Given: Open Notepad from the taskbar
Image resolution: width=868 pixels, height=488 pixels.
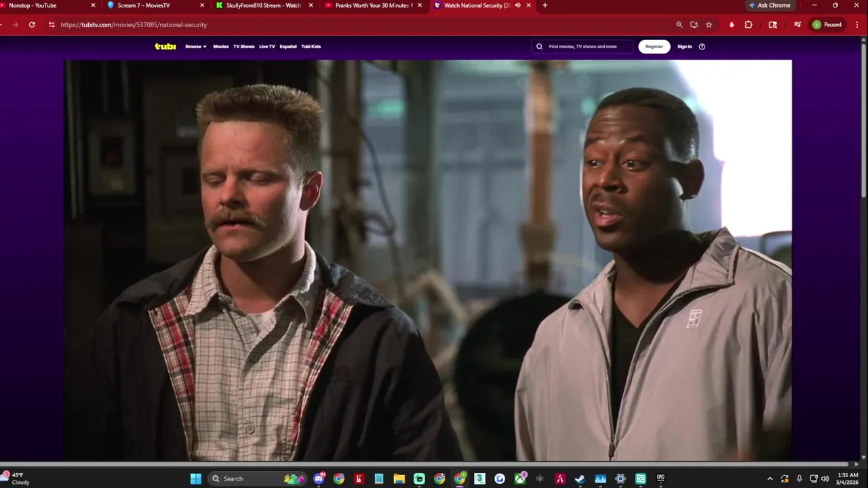Looking at the screenshot, I should point(379,479).
